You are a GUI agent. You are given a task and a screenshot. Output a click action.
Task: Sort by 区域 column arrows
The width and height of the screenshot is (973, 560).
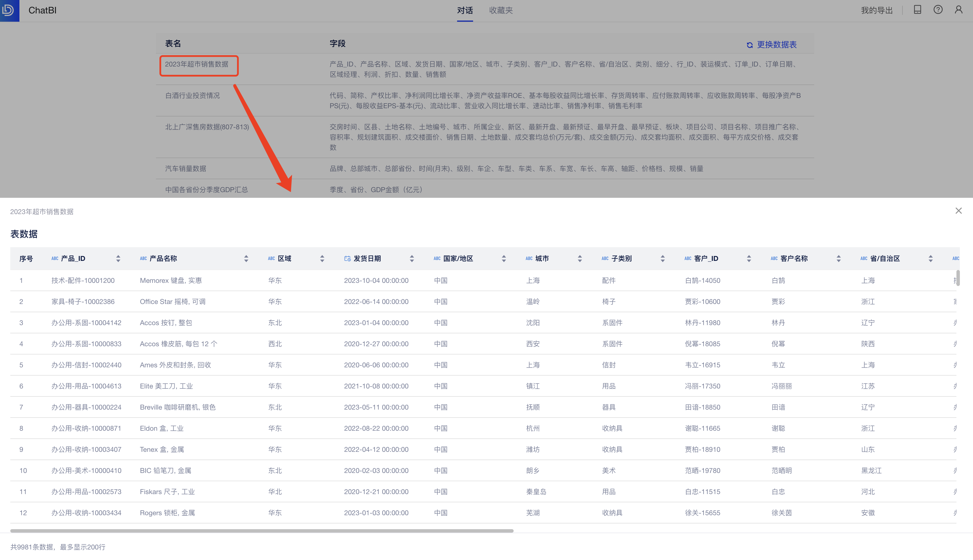click(x=322, y=259)
